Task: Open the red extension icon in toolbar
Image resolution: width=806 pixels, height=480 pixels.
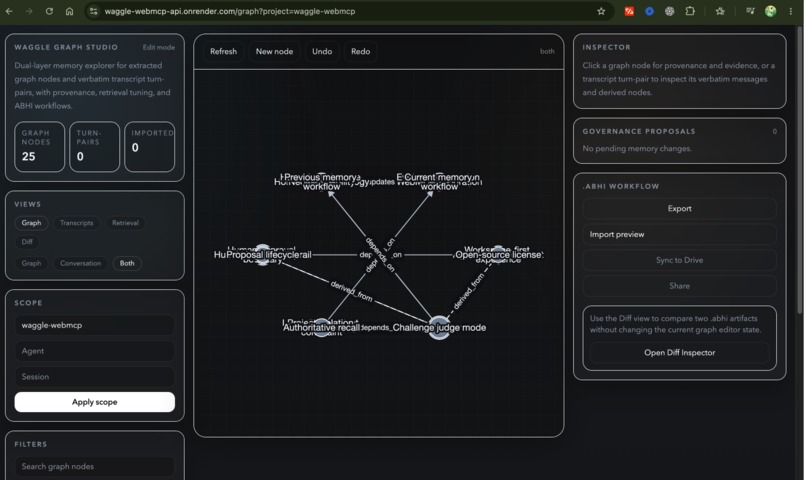Action: coord(629,11)
